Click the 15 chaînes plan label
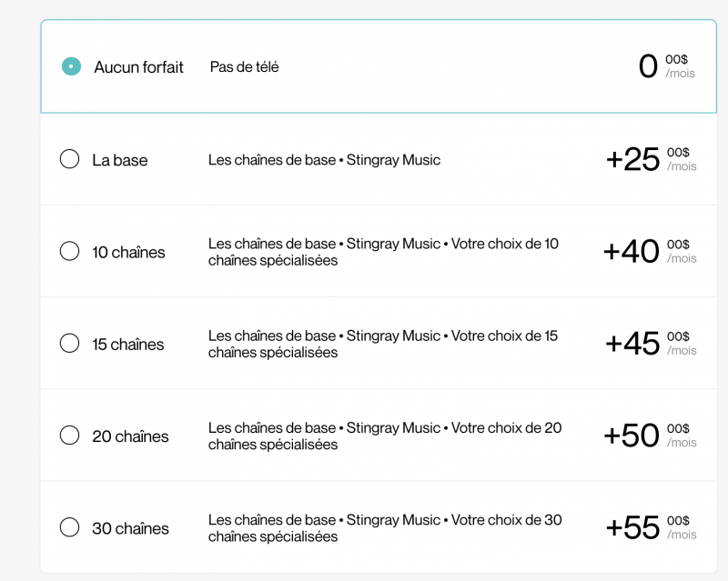This screenshot has width=728, height=581. pyautogui.click(x=128, y=345)
